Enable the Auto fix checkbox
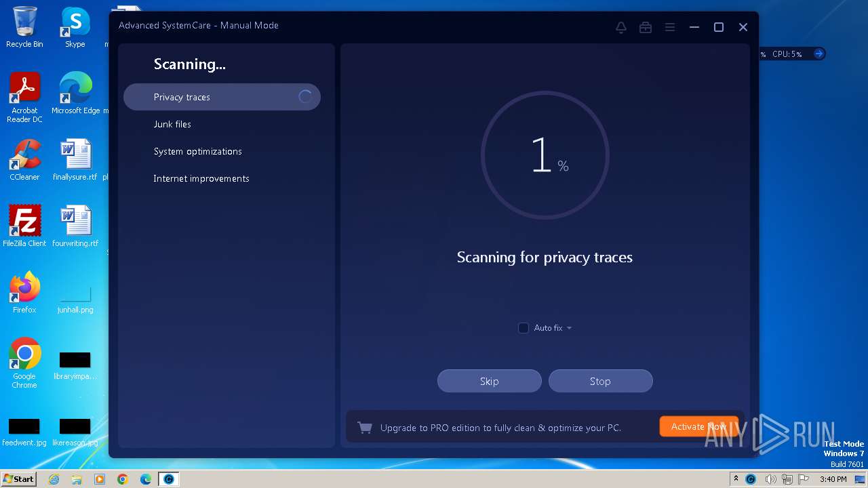The width and height of the screenshot is (868, 488). [x=524, y=328]
